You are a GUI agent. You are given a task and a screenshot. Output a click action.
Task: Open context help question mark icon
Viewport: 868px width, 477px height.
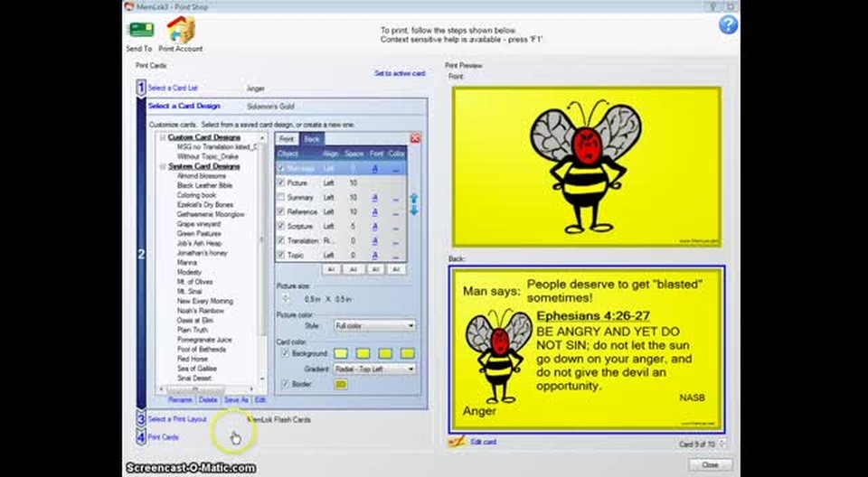(728, 25)
